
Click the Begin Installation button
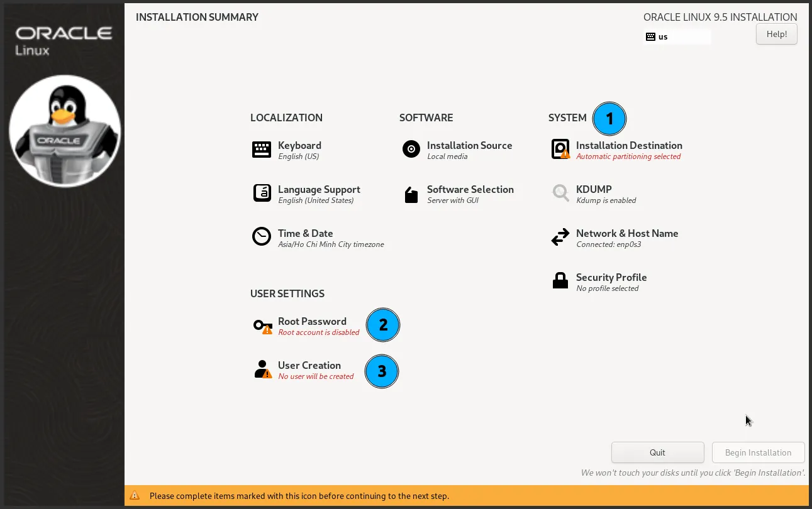[x=758, y=452]
